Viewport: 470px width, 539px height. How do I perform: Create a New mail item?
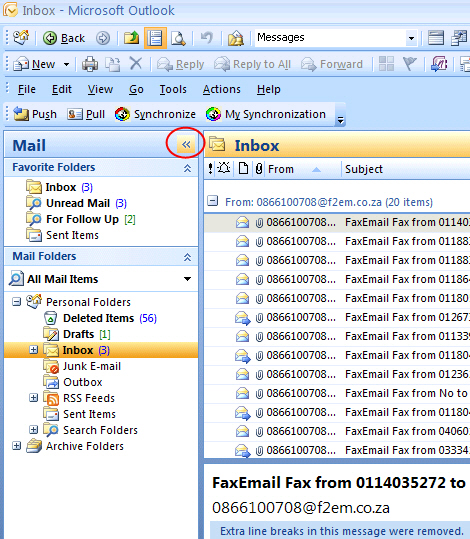(x=34, y=64)
